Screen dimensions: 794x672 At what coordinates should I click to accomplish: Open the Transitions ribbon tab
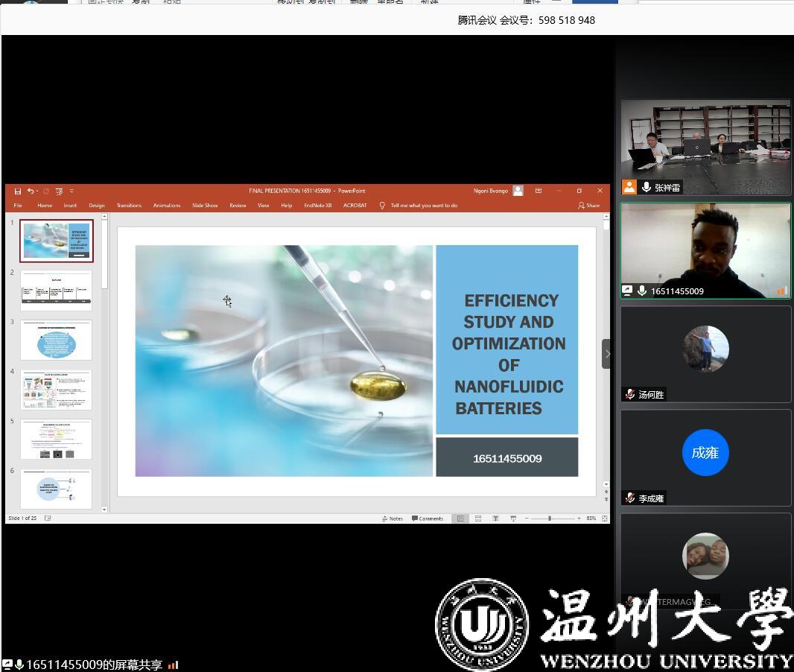(129, 206)
